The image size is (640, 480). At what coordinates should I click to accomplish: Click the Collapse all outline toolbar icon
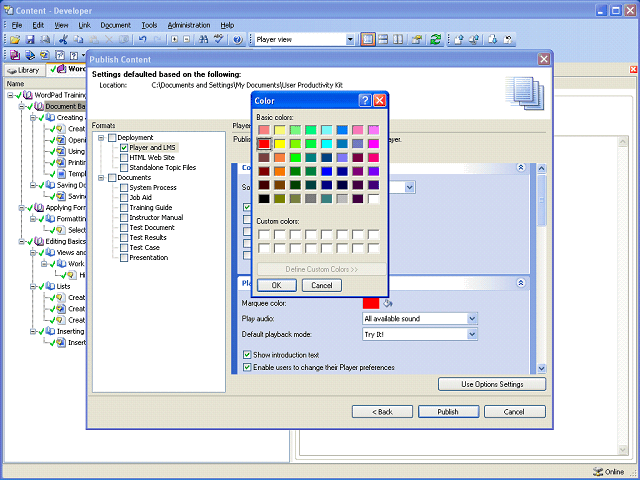pos(187,40)
